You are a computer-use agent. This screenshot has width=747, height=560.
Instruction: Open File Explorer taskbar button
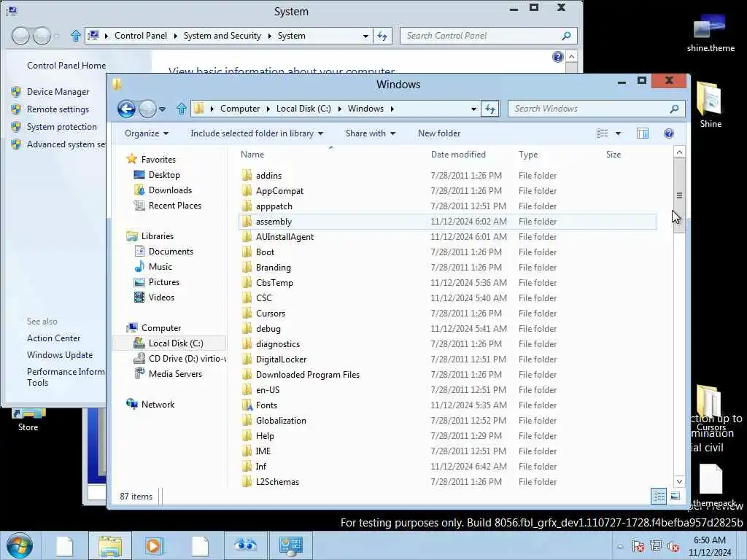pos(110,545)
